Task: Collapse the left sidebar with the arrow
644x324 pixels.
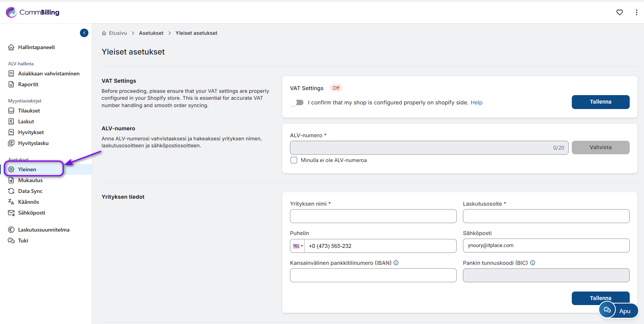Action: tap(84, 33)
